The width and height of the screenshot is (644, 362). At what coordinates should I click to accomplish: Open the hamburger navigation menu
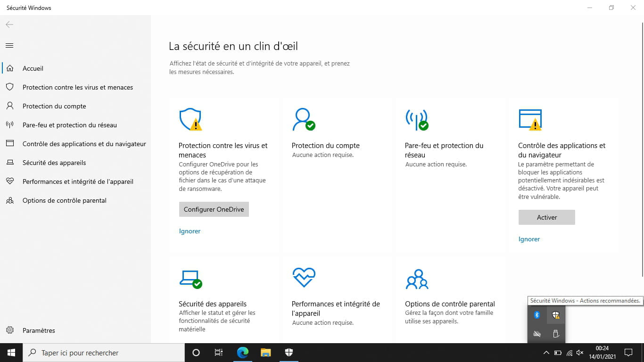coord(9,46)
